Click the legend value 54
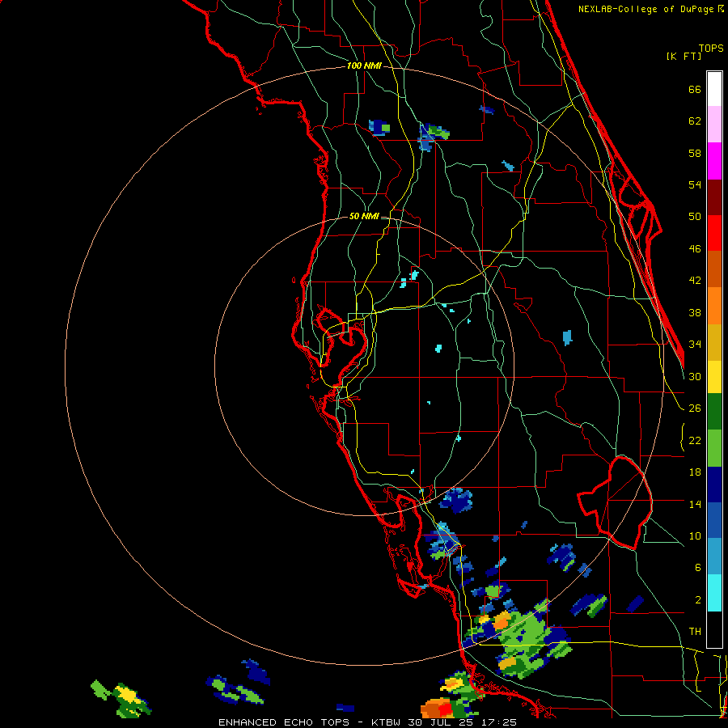Image resolution: width=728 pixels, height=728 pixels. [695, 184]
